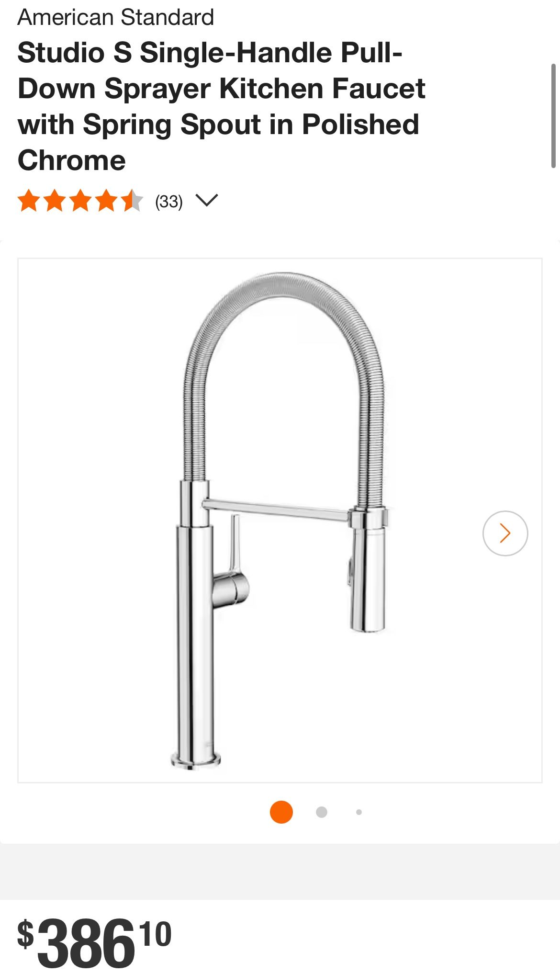The height and width of the screenshot is (974, 560).
Task: Click the third orange rating star
Action: (80, 200)
